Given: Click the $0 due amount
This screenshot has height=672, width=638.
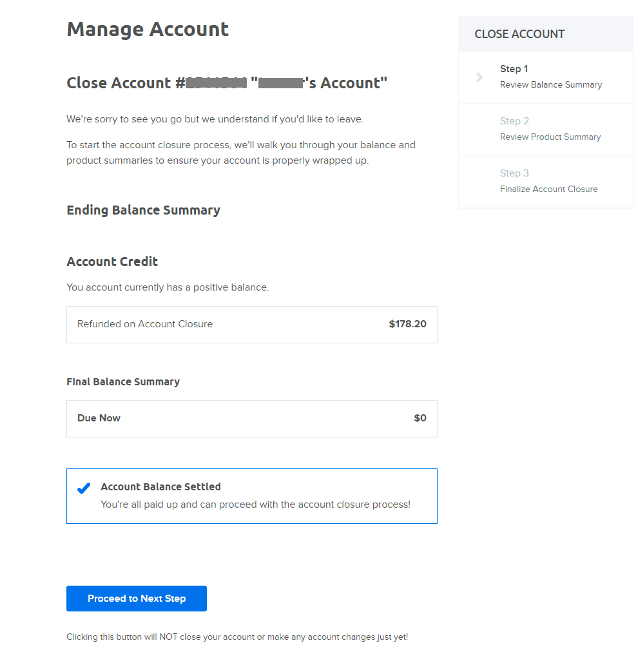Looking at the screenshot, I should [x=420, y=418].
